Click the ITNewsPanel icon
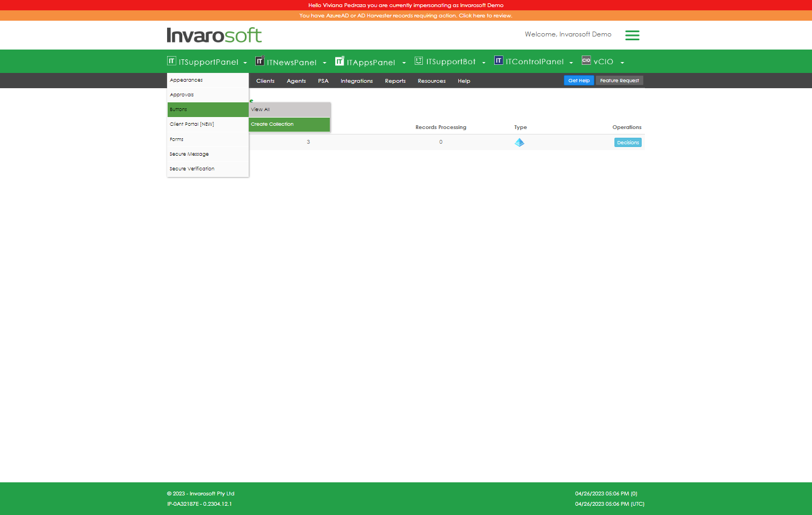 coord(260,60)
